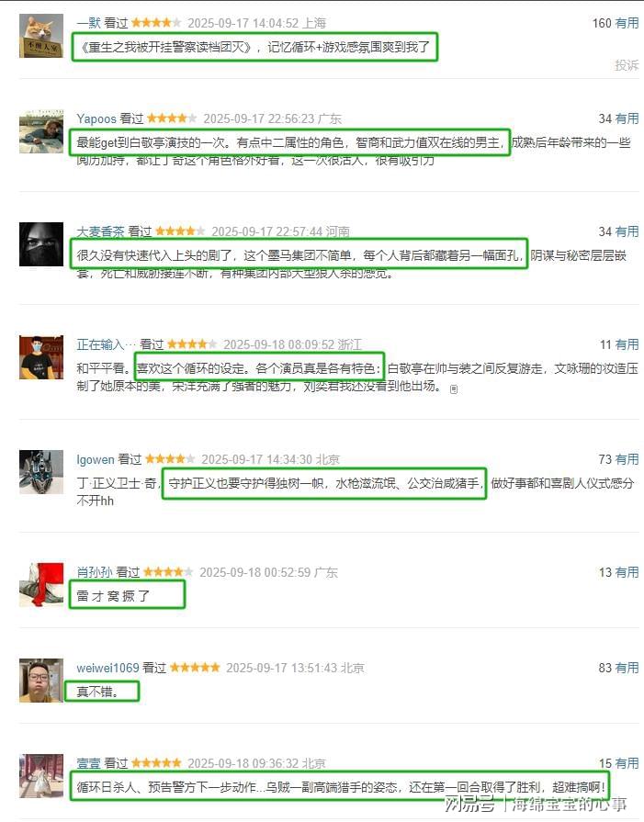Open 壹壹 user profile link

[88, 763]
